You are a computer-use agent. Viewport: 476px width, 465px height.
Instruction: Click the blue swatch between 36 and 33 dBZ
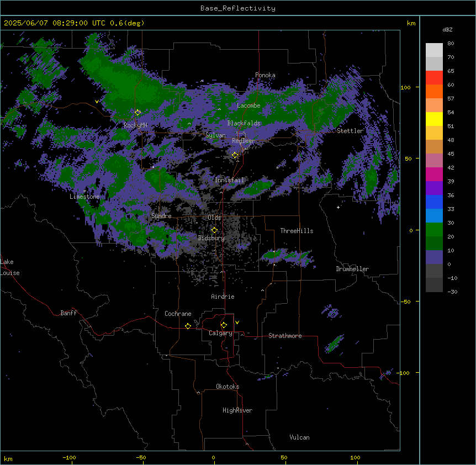pos(434,202)
